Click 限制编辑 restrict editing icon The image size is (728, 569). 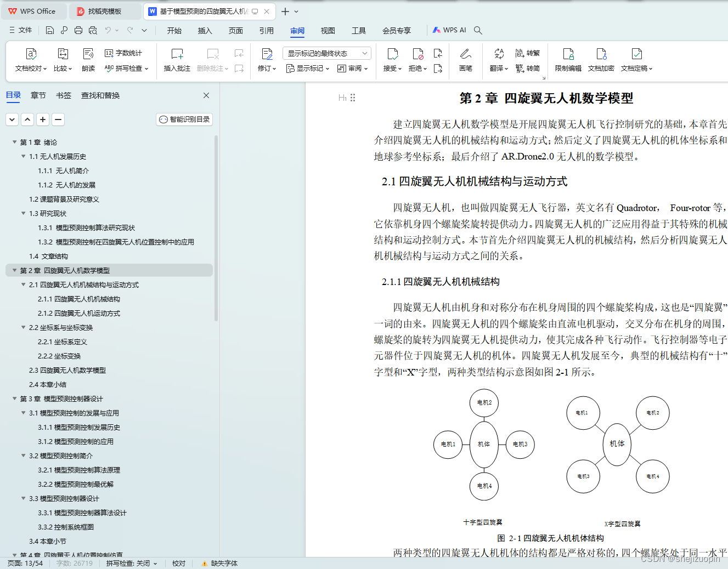click(568, 54)
